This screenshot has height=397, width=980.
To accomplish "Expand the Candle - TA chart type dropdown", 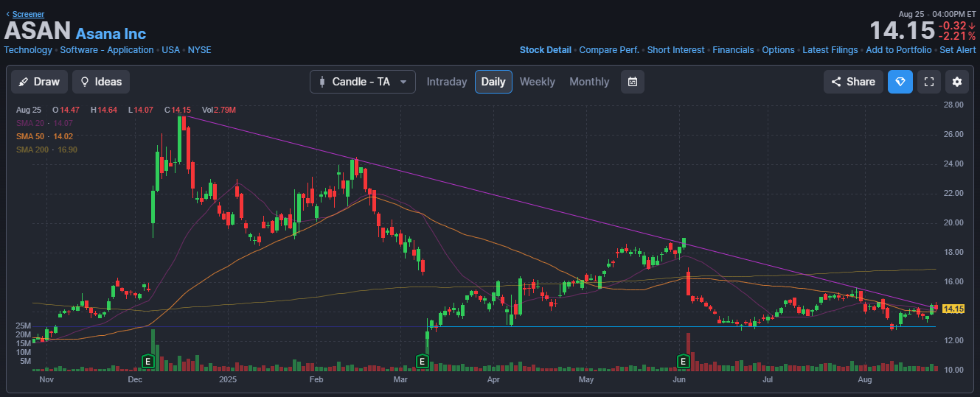I will (362, 82).
